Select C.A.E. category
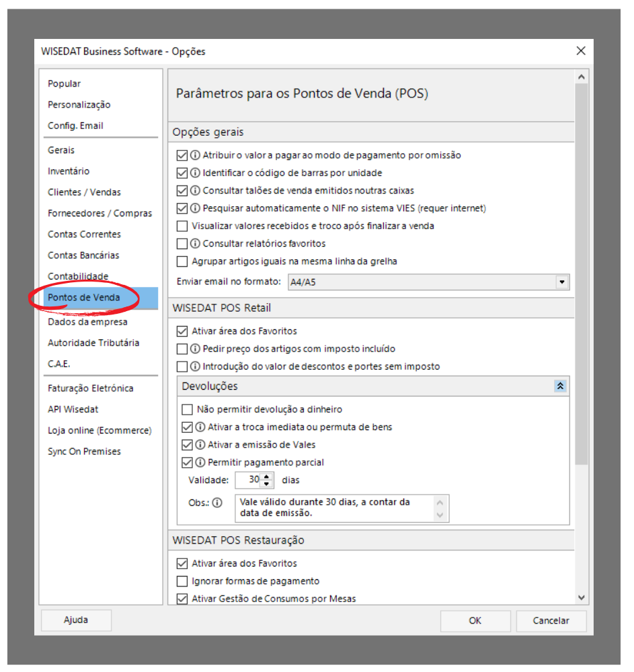The width and height of the screenshot is (634, 672). pyautogui.click(x=58, y=364)
